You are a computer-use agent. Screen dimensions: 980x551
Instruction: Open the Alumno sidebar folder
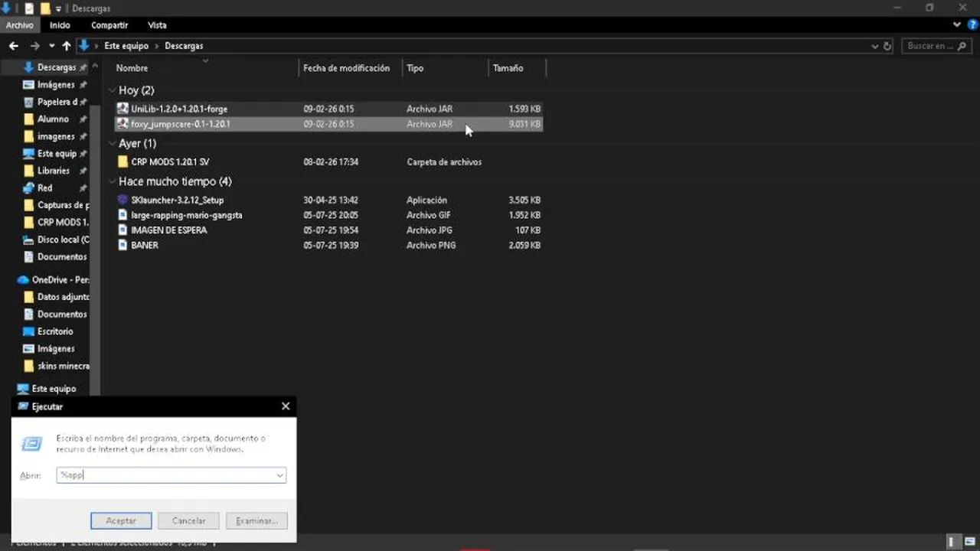coord(53,119)
